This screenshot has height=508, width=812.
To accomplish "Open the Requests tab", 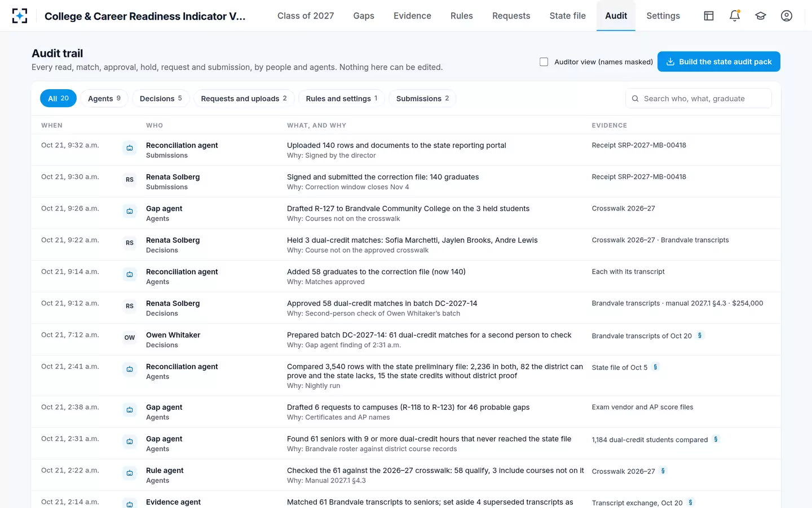I will (x=511, y=16).
